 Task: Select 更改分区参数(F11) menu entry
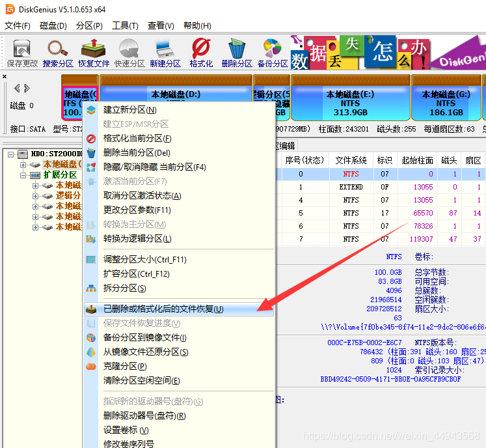[179, 210]
